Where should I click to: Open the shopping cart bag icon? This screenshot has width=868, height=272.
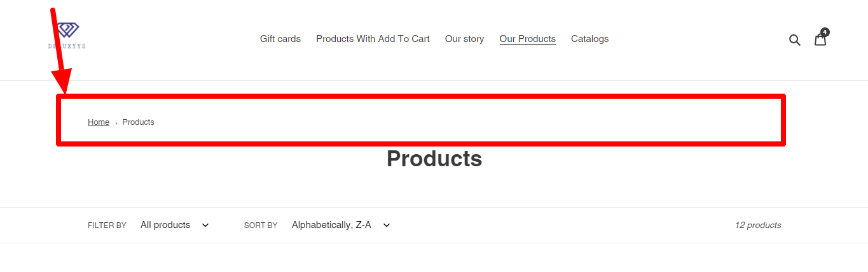click(x=820, y=39)
